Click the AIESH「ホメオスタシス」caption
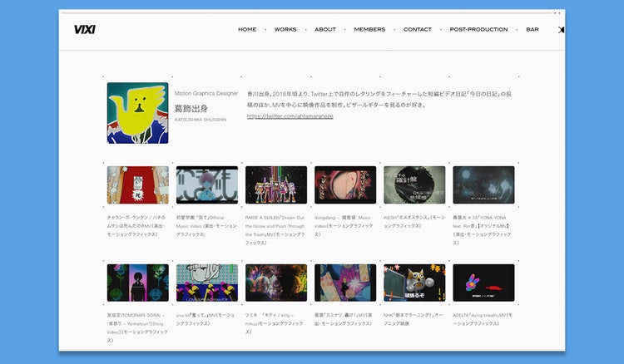Viewport: 624px width, 364px height. coord(414,222)
